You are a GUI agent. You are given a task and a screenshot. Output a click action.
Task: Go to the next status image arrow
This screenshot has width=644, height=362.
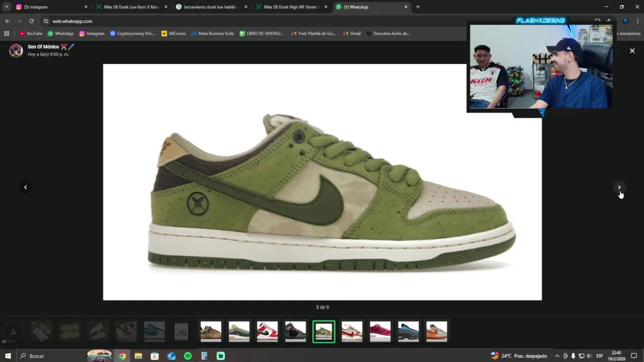point(619,187)
